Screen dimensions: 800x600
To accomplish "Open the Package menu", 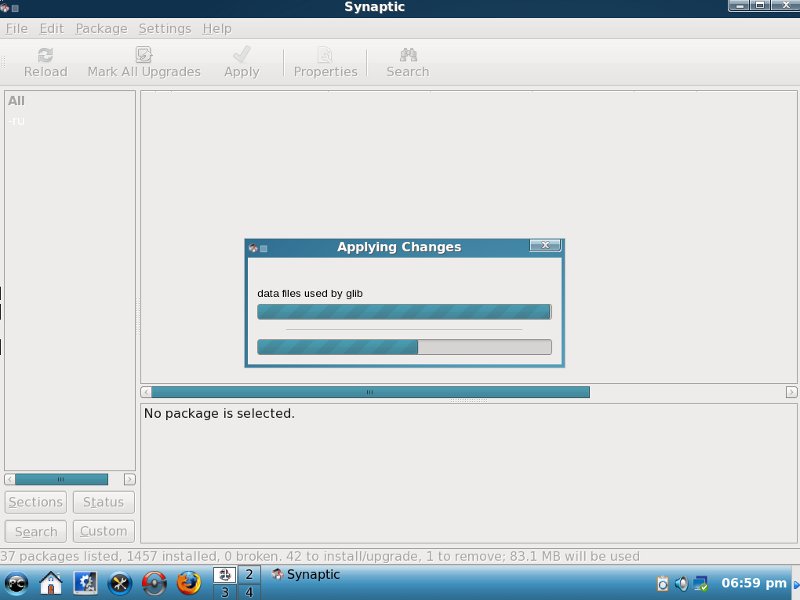I will 101,28.
